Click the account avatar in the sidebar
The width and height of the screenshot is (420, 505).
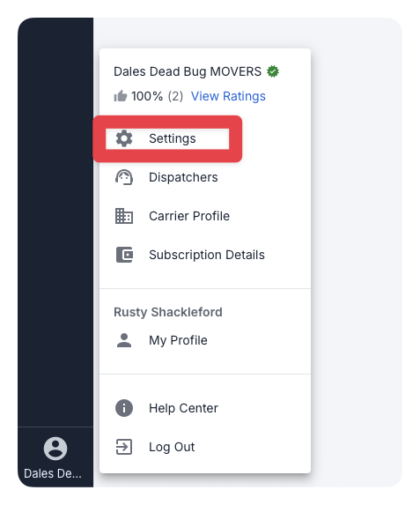55,449
